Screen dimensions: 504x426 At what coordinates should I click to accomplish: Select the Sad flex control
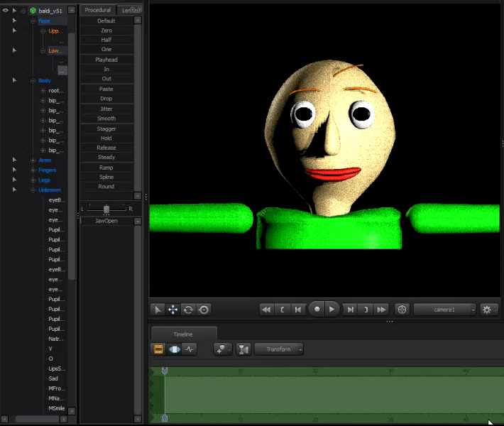tap(53, 378)
